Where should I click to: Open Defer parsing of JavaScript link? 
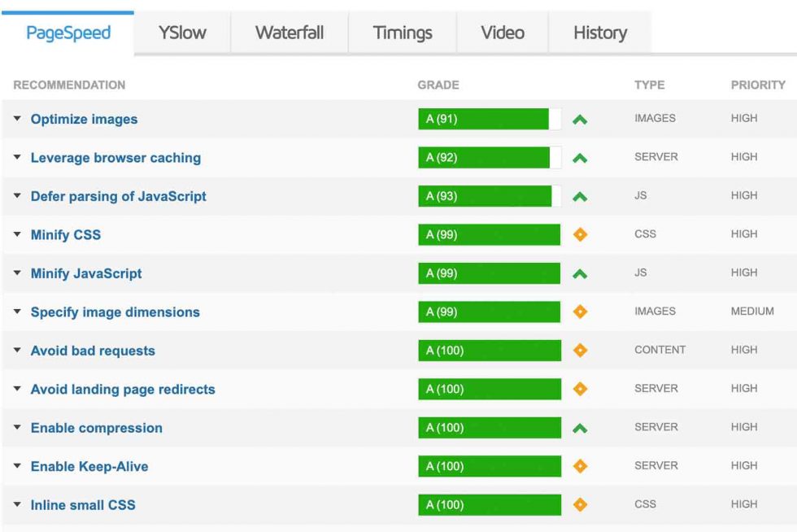point(119,196)
